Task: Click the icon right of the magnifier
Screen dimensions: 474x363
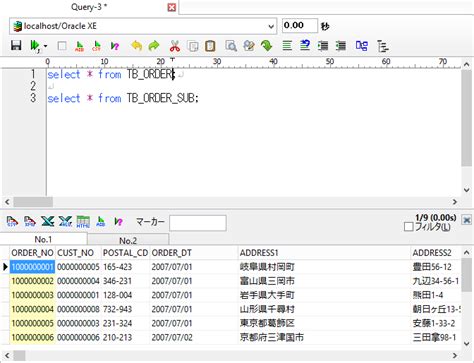Action: (x=249, y=46)
